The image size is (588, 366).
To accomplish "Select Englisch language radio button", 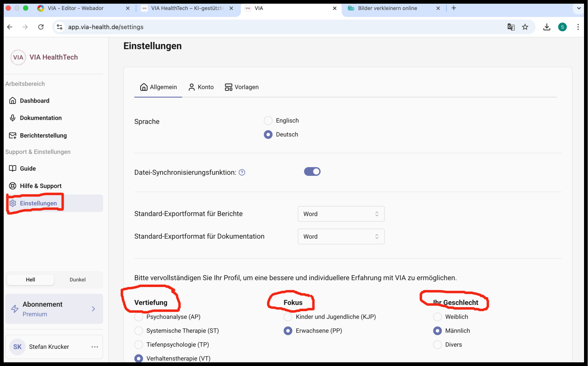I will click(268, 121).
